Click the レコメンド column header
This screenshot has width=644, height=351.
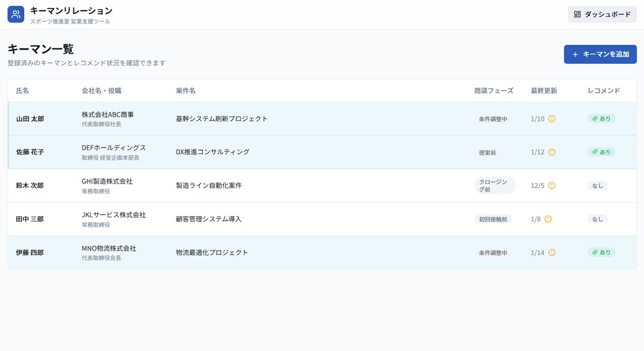point(604,91)
